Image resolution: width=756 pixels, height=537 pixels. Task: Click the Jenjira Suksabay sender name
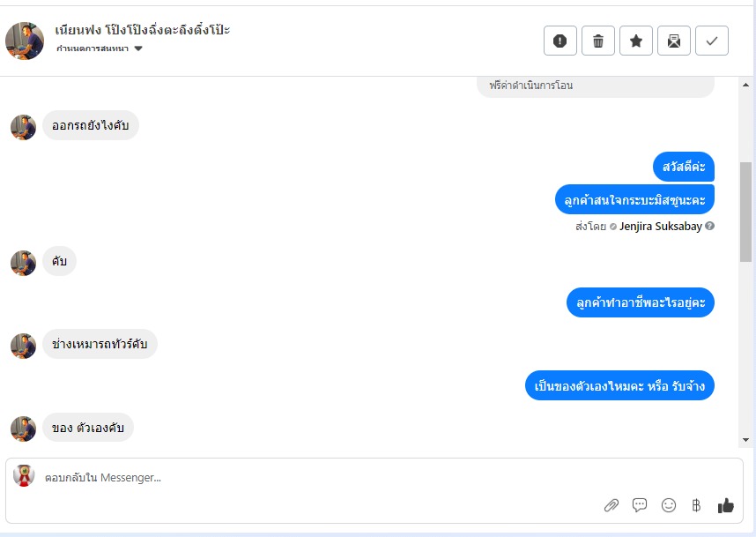pos(661,227)
